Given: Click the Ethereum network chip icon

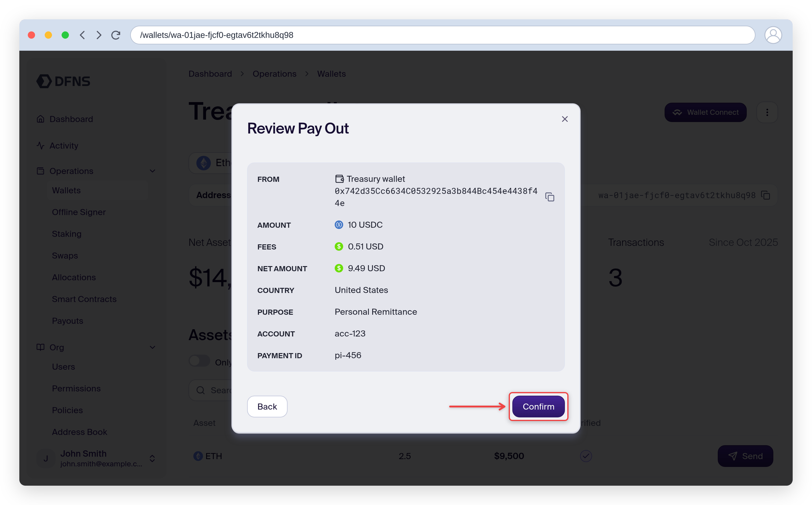Looking at the screenshot, I should pos(203,163).
